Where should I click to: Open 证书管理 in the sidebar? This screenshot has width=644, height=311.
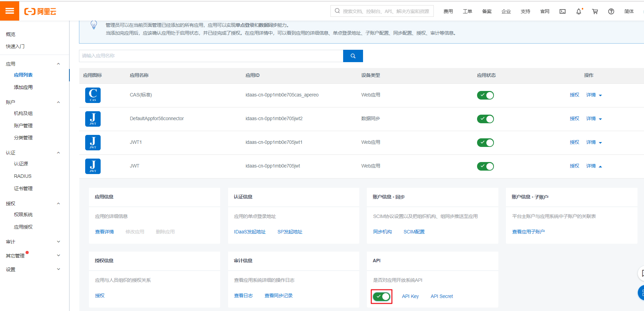tap(23, 188)
